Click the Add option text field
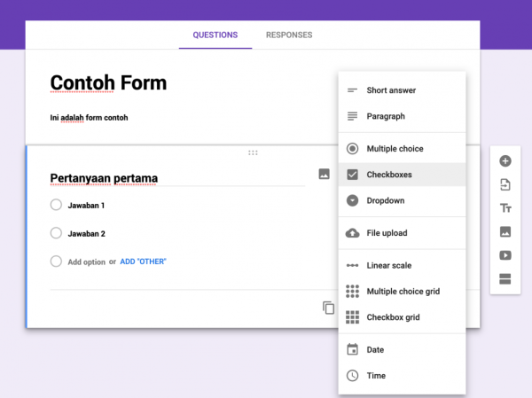The height and width of the screenshot is (398, 532). (x=87, y=262)
